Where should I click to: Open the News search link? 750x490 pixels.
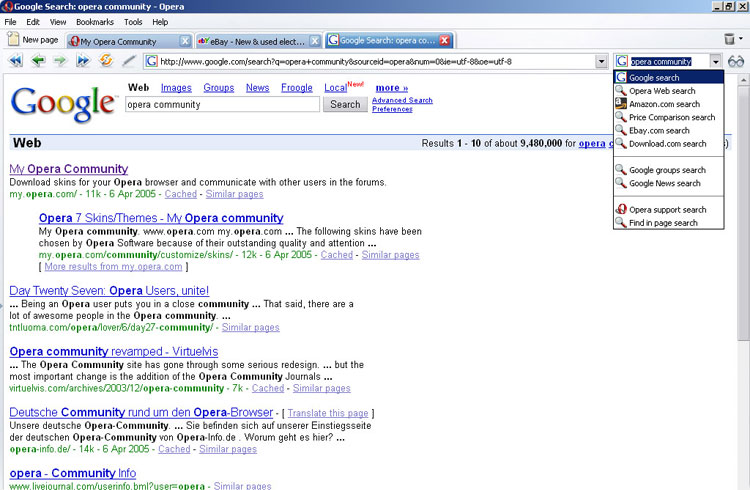(257, 88)
